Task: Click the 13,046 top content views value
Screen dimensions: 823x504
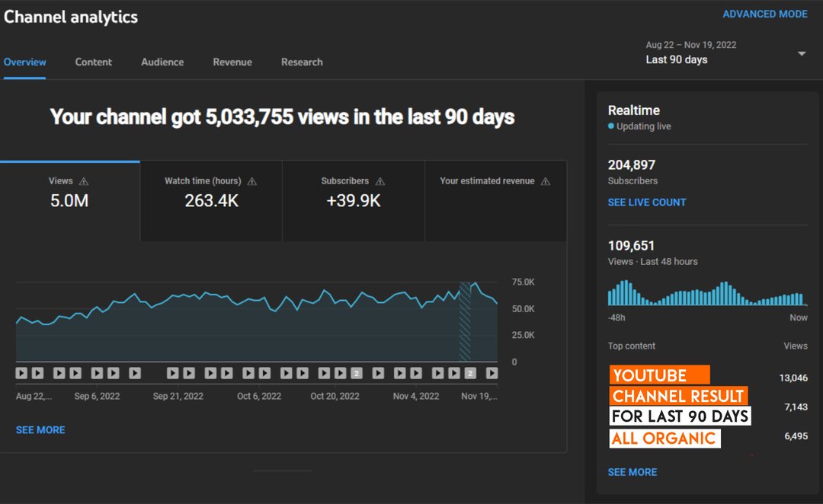Action: tap(793, 378)
